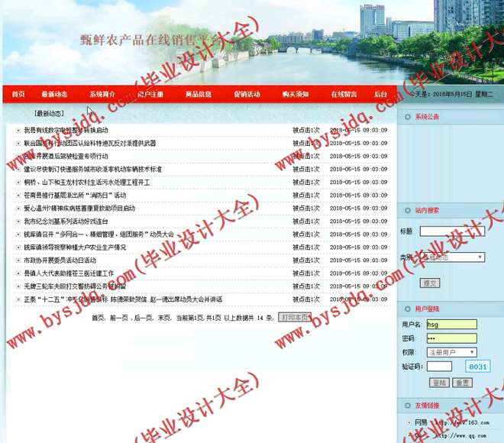504x443 pixels.
Task: Open the 在线留言 page
Action: [x=344, y=94]
